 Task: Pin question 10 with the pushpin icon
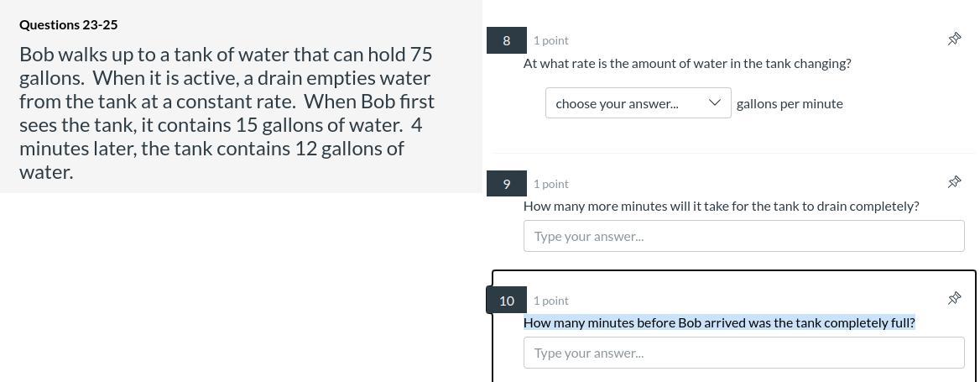point(954,298)
